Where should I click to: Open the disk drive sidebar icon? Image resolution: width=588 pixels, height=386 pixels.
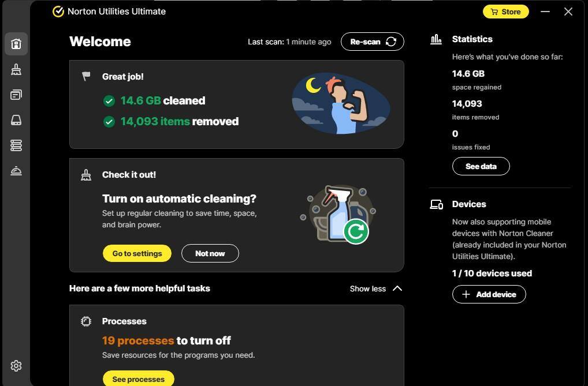[x=16, y=120]
